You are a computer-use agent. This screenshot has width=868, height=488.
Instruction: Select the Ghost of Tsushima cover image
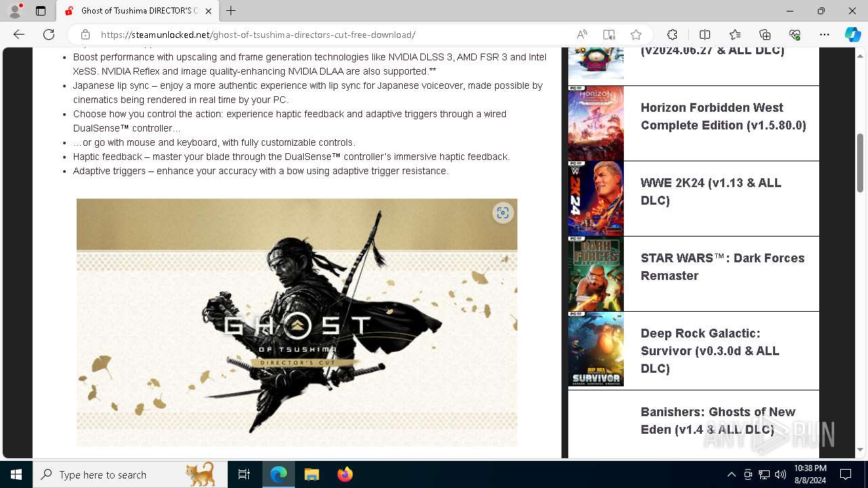(x=297, y=323)
